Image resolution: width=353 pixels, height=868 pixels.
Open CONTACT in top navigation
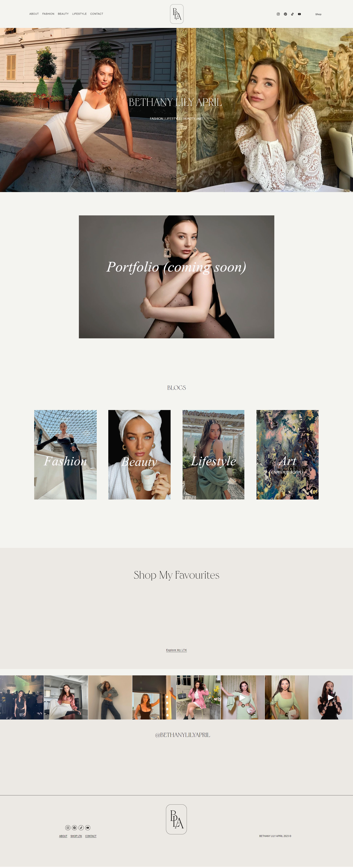point(97,14)
